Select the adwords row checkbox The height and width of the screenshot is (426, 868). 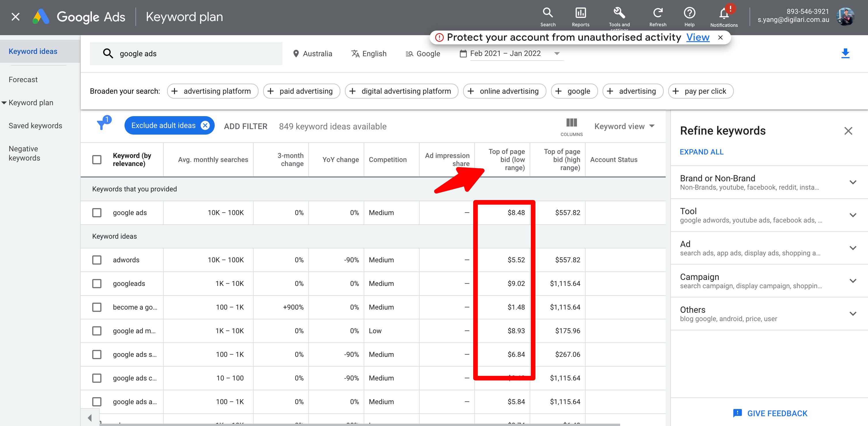[x=97, y=260]
